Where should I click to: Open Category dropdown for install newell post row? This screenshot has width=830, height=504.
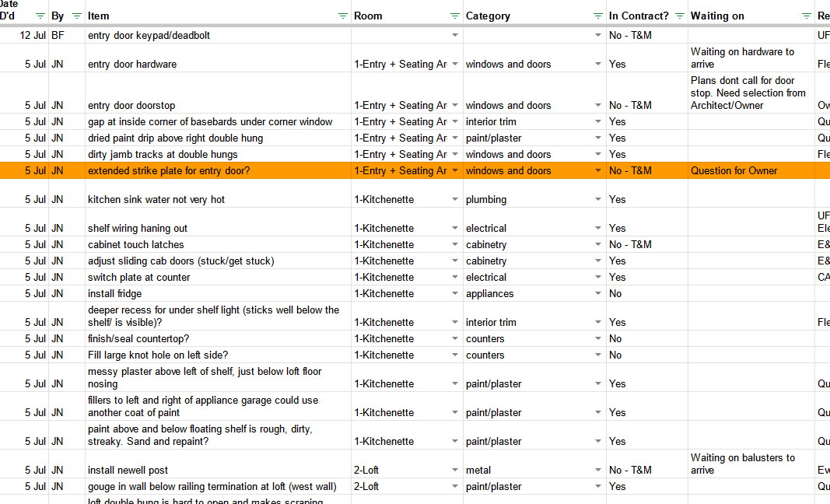(x=597, y=470)
